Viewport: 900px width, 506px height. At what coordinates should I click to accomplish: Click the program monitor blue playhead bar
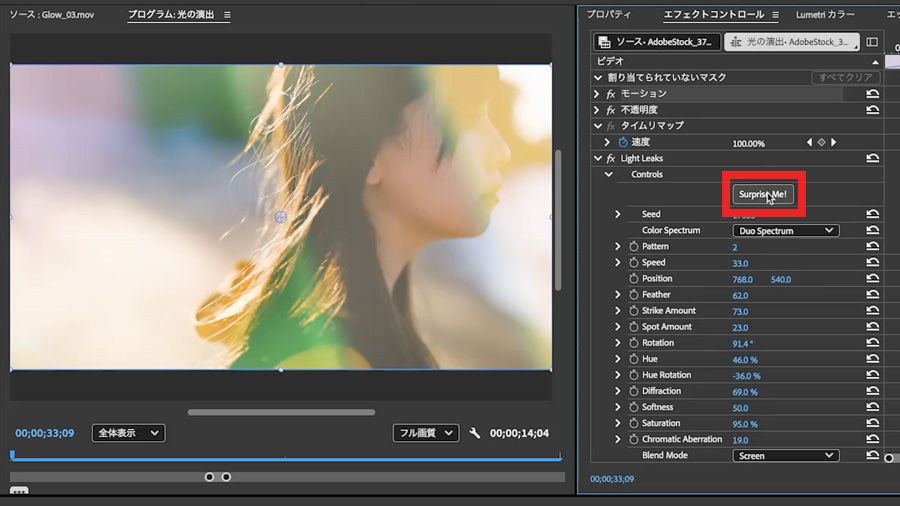[x=285, y=459]
